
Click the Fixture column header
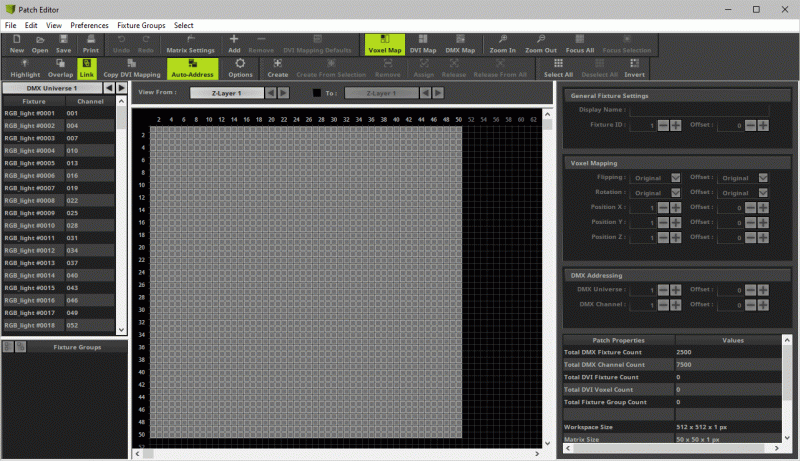pos(34,101)
